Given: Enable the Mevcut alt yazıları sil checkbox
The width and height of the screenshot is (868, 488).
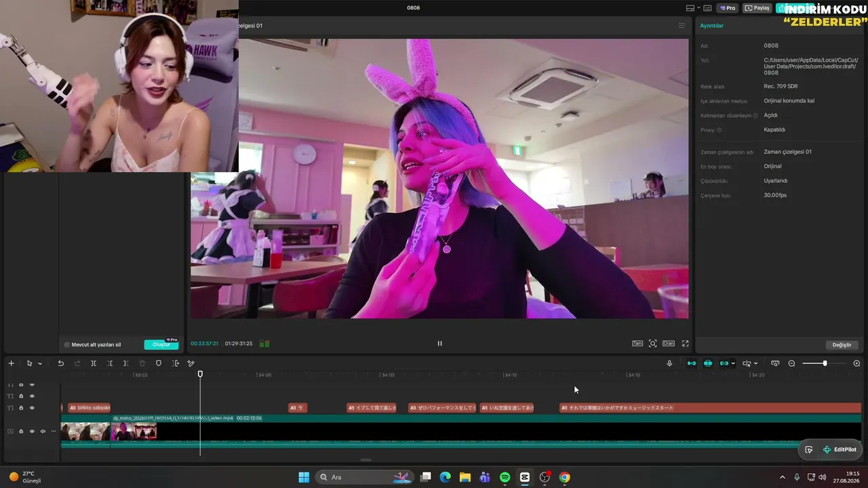Looking at the screenshot, I should [x=66, y=345].
